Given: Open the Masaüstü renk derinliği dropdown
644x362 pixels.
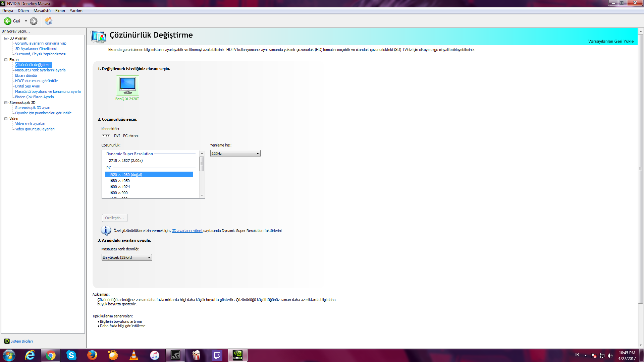Looking at the screenshot, I should (x=126, y=257).
